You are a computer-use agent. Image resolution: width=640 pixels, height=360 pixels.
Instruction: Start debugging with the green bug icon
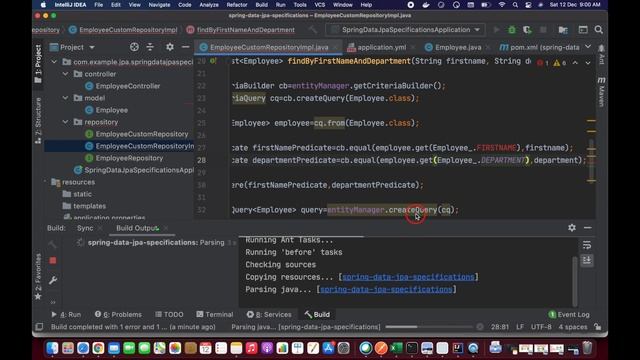(511, 30)
